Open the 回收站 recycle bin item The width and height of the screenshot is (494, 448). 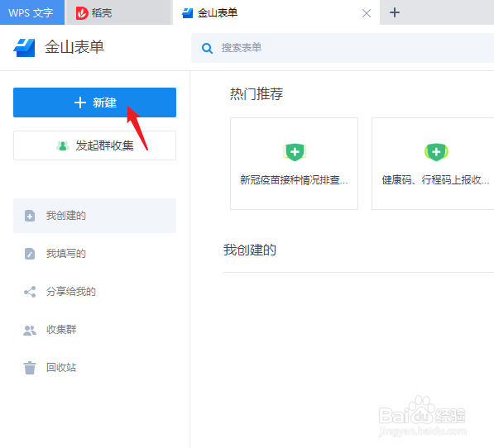pyautogui.click(x=94, y=368)
